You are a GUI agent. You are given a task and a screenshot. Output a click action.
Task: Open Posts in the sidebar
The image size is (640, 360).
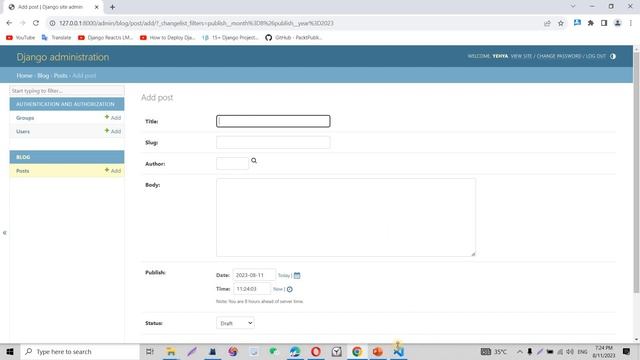[22, 171]
